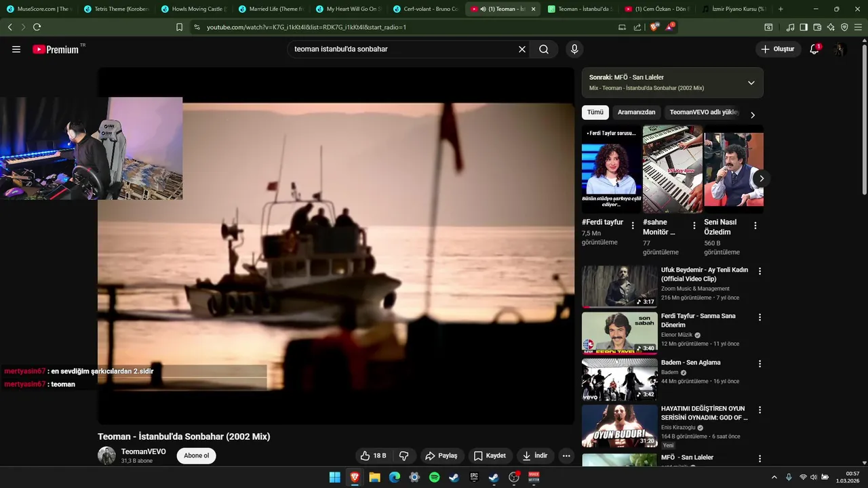Screen dimensions: 868x488
Task: Bookmark this page in address bar
Action: (179, 27)
